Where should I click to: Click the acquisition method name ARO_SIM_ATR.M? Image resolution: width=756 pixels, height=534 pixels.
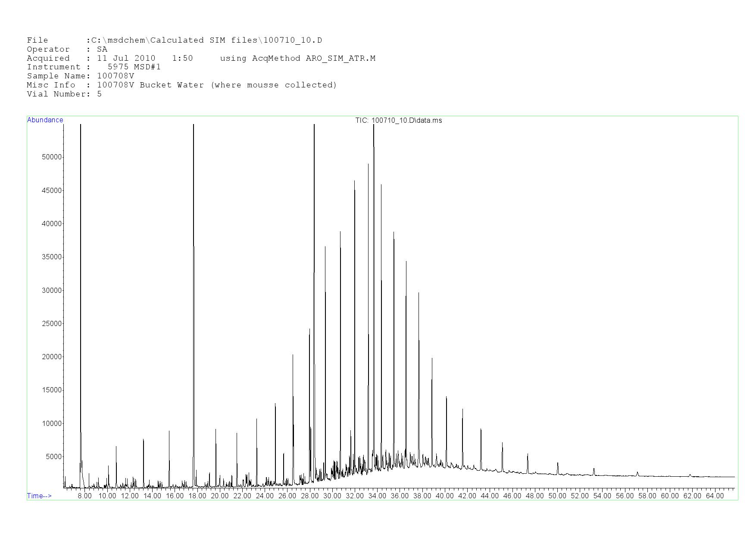coord(340,59)
